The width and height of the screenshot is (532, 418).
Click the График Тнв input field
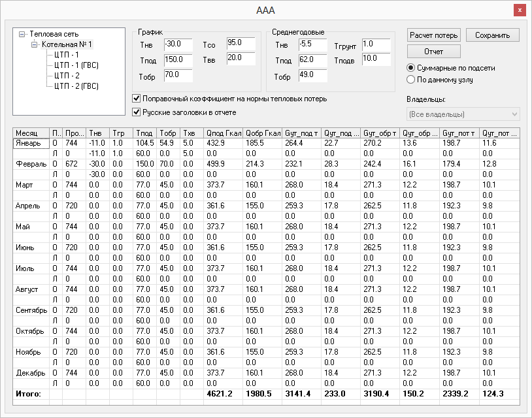pos(177,44)
